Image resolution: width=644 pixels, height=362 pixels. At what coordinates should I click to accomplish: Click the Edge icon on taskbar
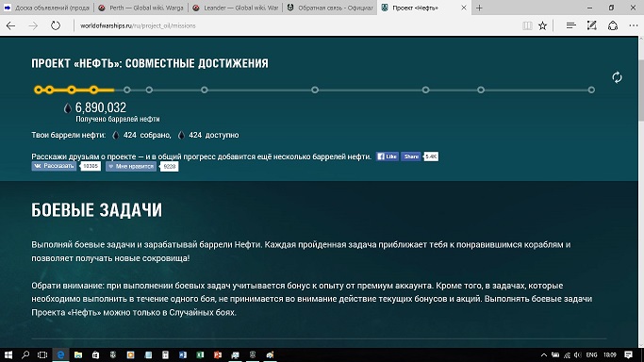tap(60, 355)
